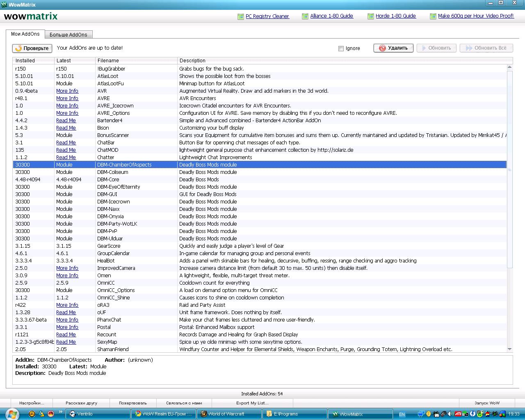Open the Alliance 1-80 Guide link
525x420 pixels.
(x=331, y=16)
